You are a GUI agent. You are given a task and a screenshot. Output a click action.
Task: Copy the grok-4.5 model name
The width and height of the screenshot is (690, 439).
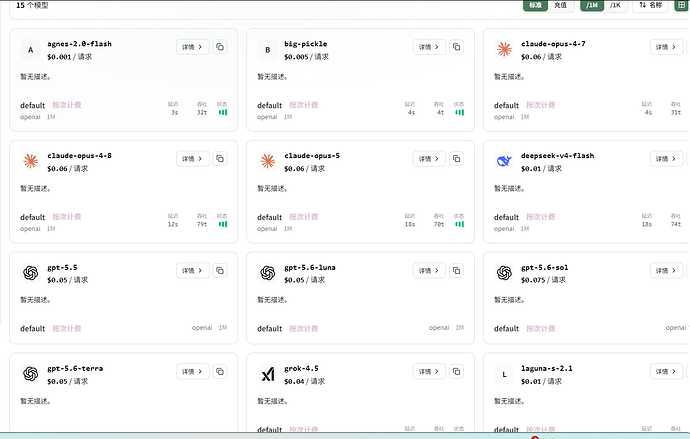pyautogui.click(x=457, y=371)
